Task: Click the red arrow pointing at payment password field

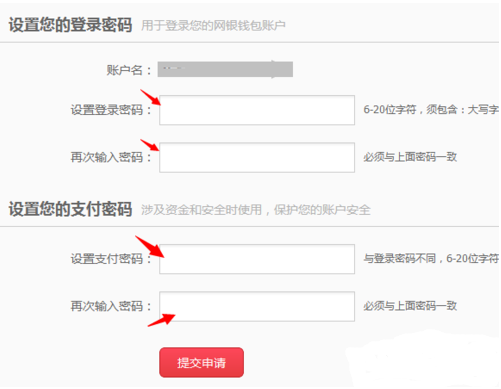Action: point(150,246)
